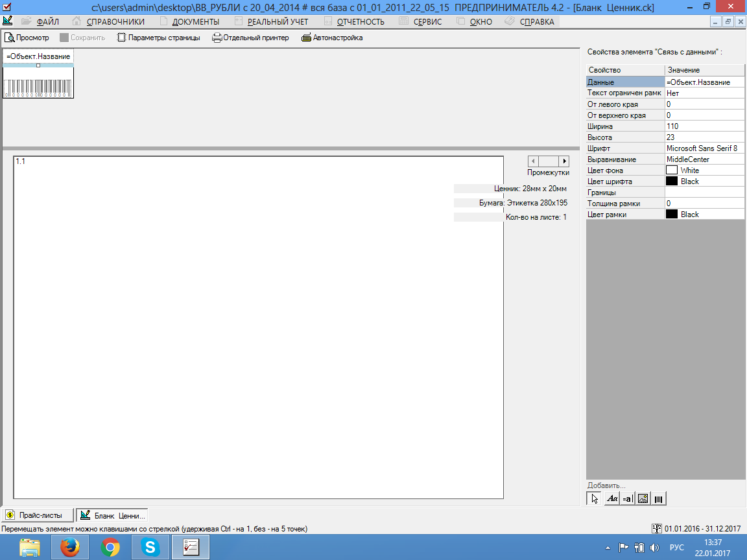Switch the РУС input language
The height and width of the screenshot is (560, 747).
click(x=676, y=548)
